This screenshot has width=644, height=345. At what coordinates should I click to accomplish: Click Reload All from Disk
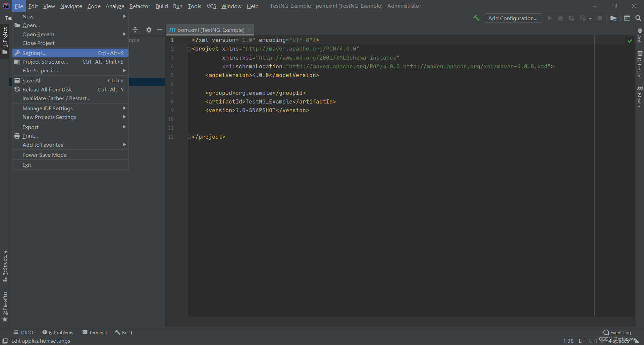[70, 89]
